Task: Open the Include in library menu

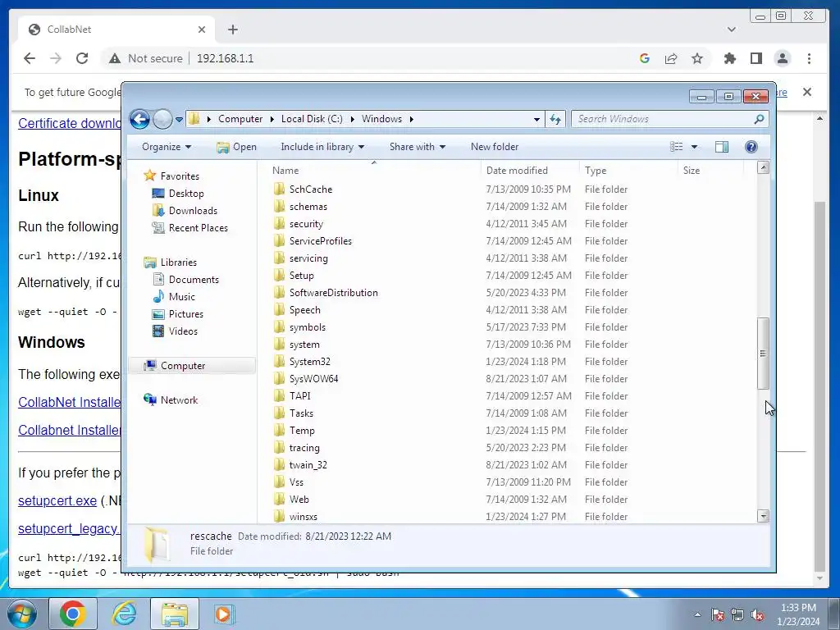Action: [322, 147]
